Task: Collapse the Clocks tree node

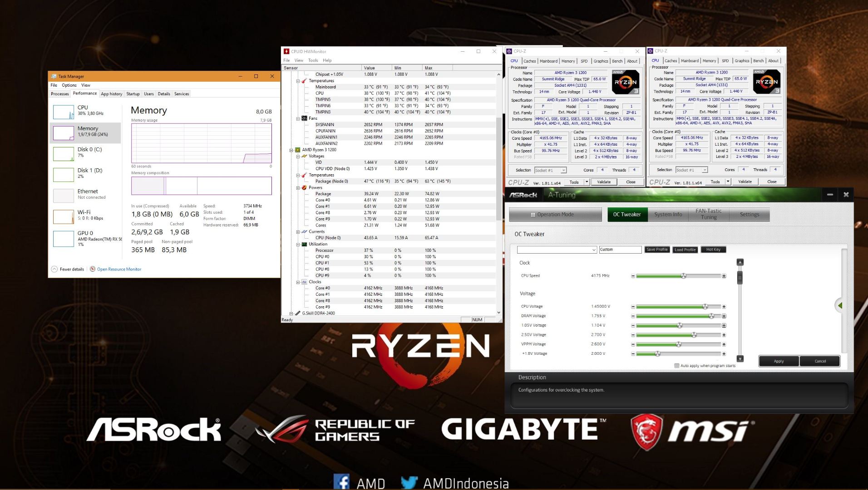Action: pyautogui.click(x=298, y=282)
